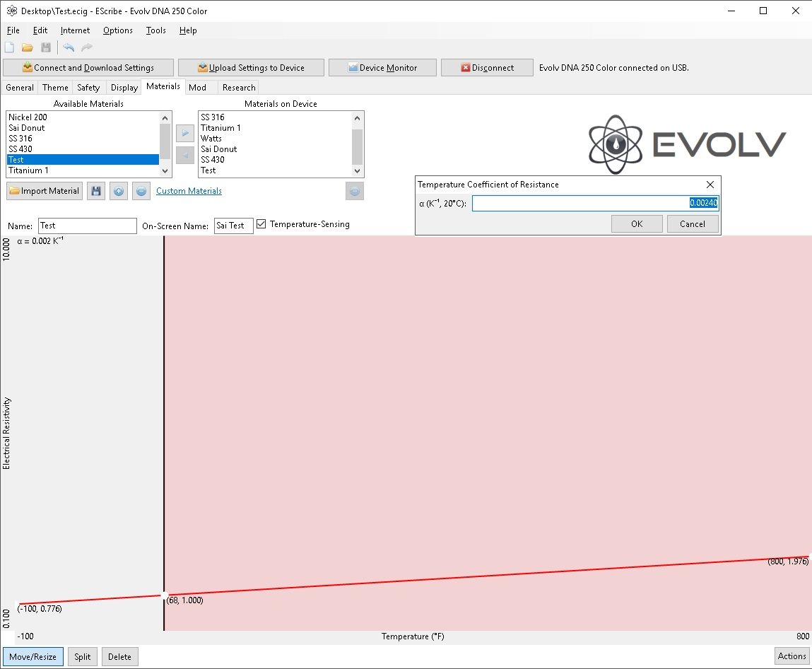Screen dimensions: 812x669
Task: Click the New file toolbar icon
Action: [x=9, y=47]
